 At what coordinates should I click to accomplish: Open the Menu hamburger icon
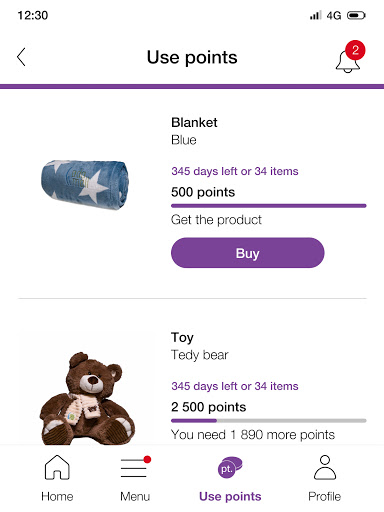(x=136, y=467)
